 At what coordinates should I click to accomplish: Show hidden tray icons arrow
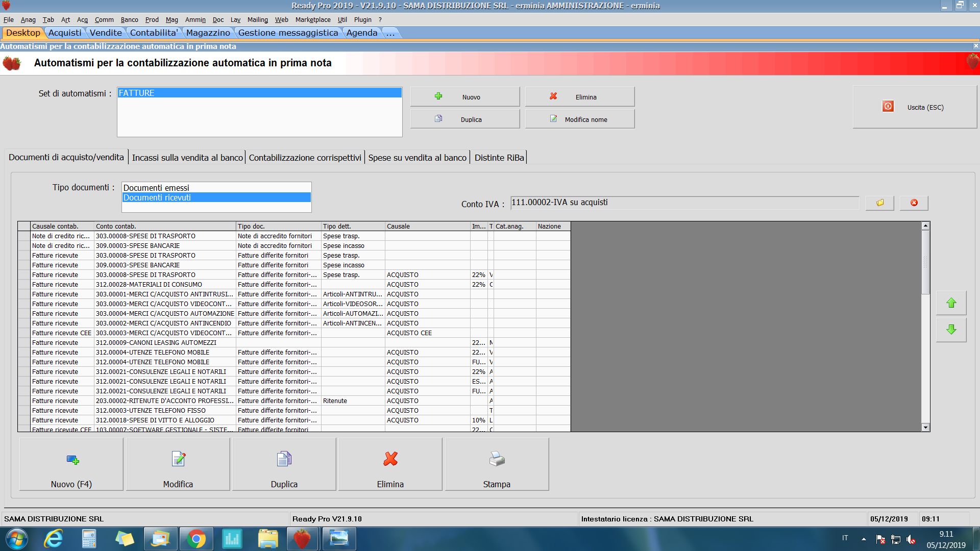pos(864,539)
